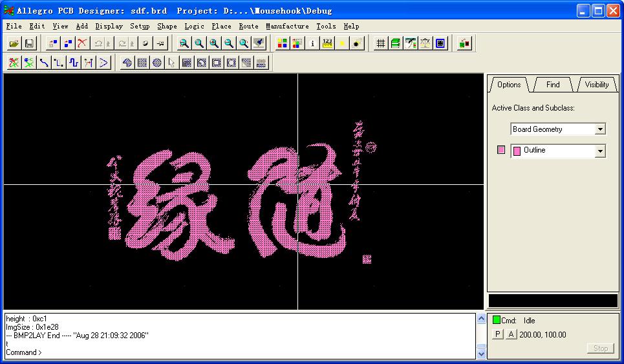
Task: Switch to the Visibility tab
Action: [597, 84]
